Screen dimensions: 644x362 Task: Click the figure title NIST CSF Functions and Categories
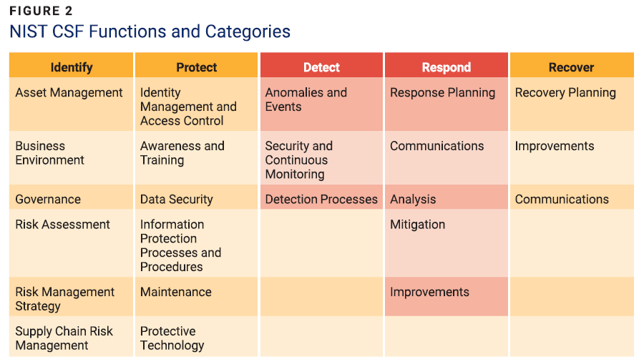[x=150, y=31]
